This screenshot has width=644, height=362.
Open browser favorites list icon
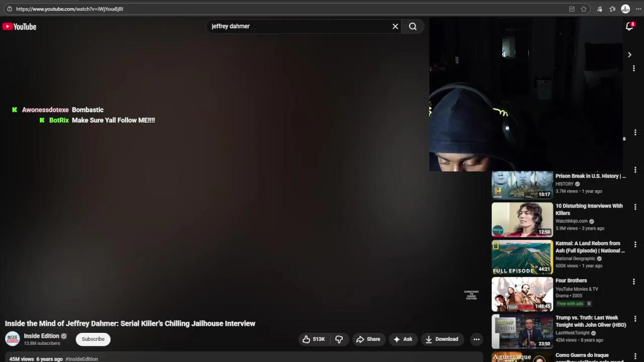(x=612, y=9)
